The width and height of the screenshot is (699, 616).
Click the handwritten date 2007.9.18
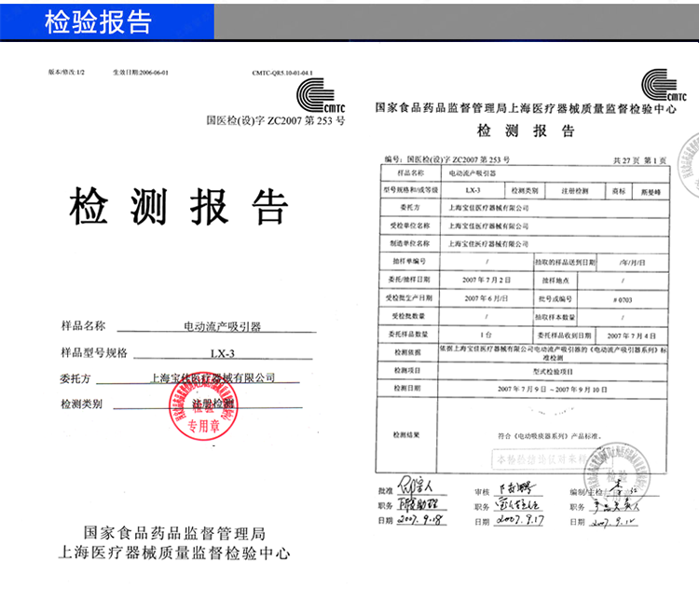pyautogui.click(x=420, y=520)
